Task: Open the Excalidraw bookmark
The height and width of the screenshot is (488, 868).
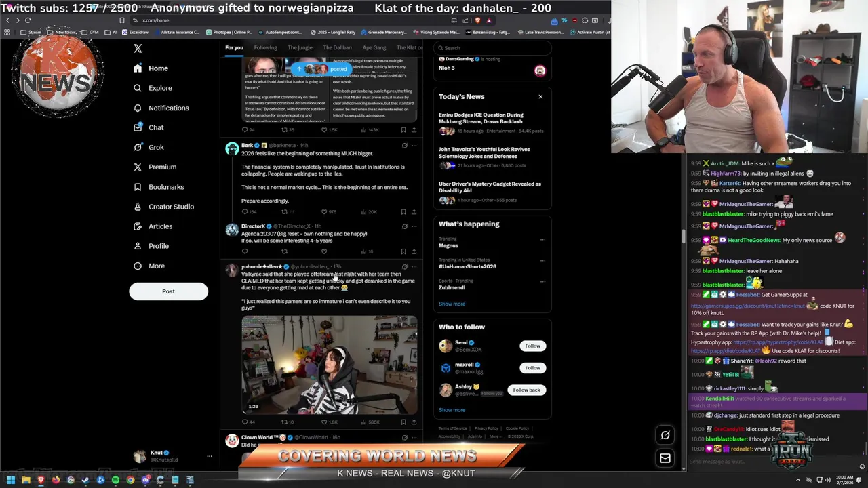Action: (x=135, y=32)
